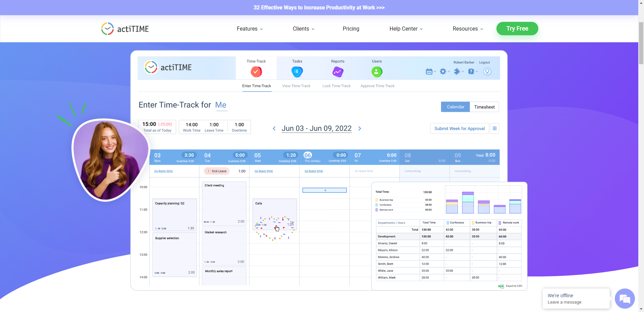Select the View Time-Track tab
This screenshot has height=312, width=644.
coord(296,86)
